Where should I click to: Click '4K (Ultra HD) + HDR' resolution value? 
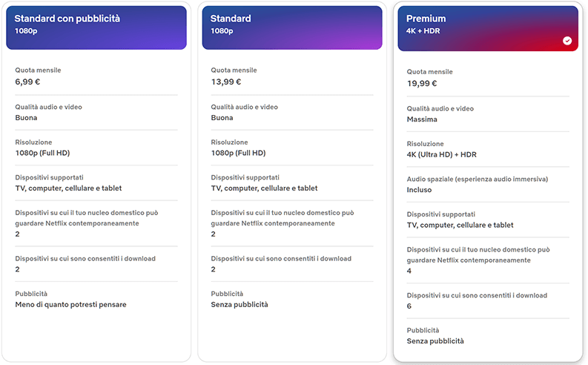(x=442, y=154)
